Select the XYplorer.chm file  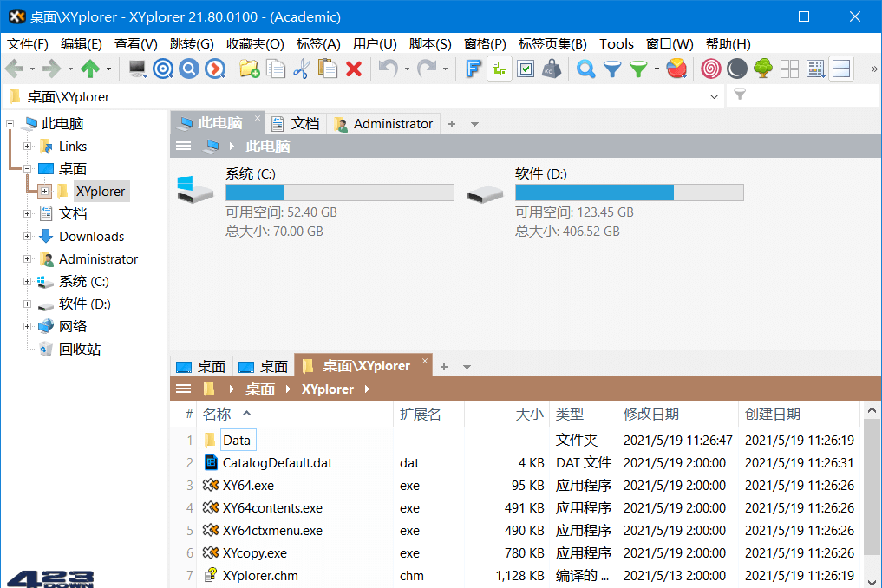(x=260, y=576)
